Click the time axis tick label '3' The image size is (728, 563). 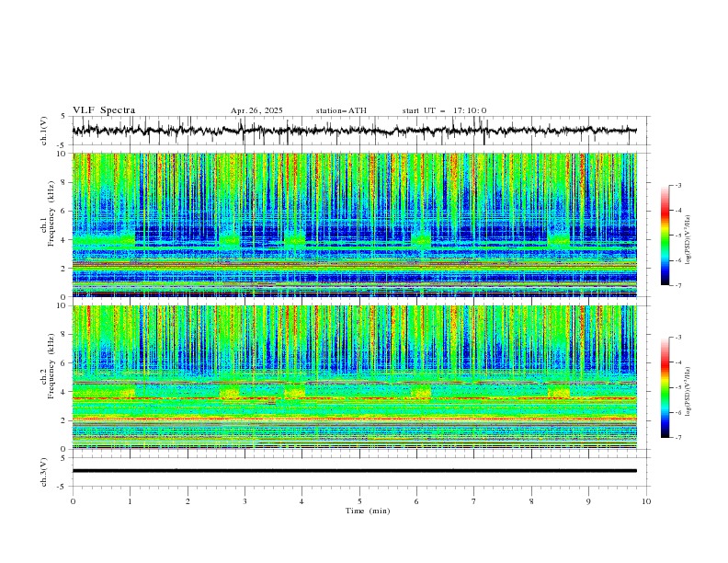[x=245, y=501]
